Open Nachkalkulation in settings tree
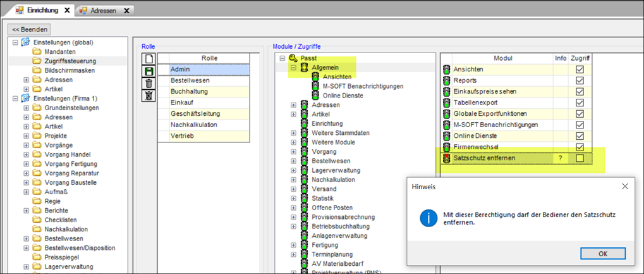The height and width of the screenshot is (274, 644). coord(66,229)
